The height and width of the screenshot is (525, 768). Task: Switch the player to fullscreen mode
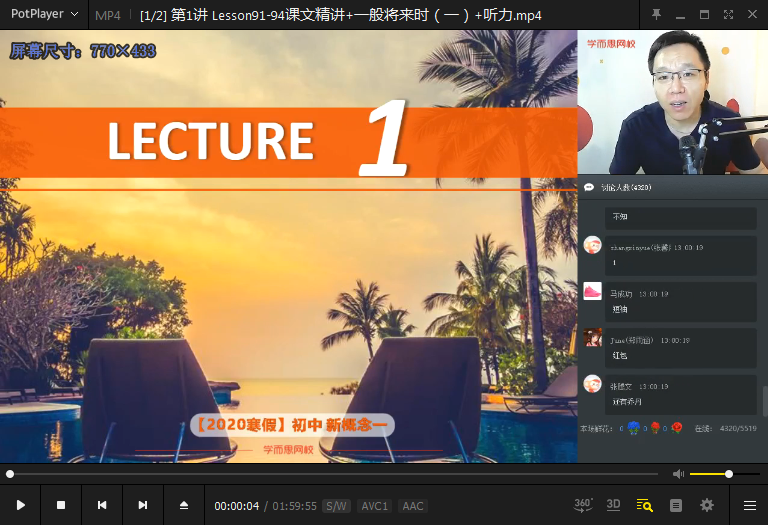pyautogui.click(x=727, y=14)
